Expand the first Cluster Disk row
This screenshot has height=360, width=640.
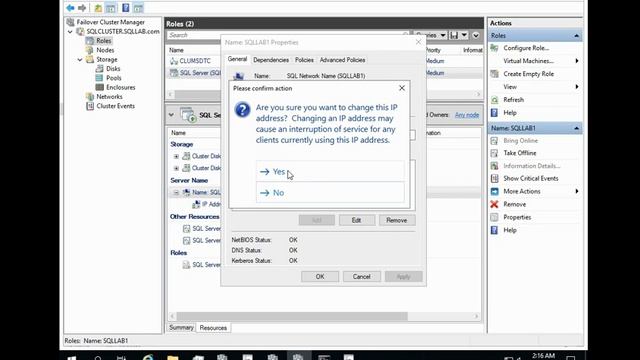[x=176, y=156]
